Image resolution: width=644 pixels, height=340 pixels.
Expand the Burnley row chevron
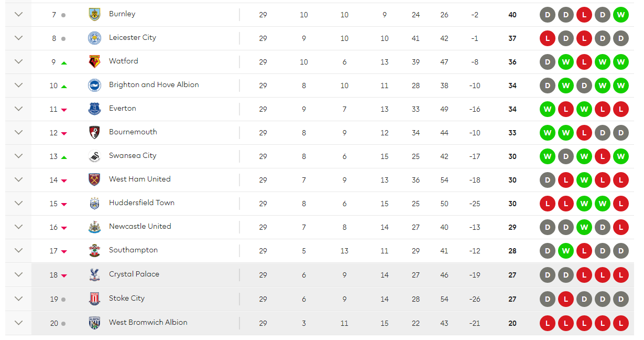click(x=19, y=15)
